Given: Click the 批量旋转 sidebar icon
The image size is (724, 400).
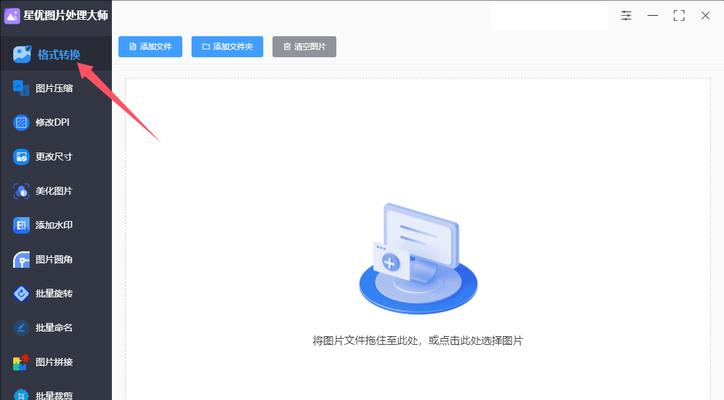Looking at the screenshot, I should pyautogui.click(x=21, y=293).
